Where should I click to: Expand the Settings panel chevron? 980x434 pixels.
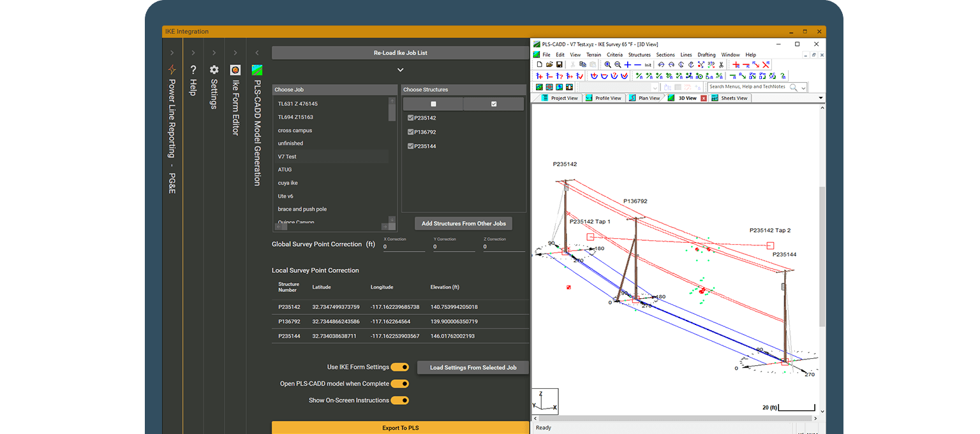214,53
